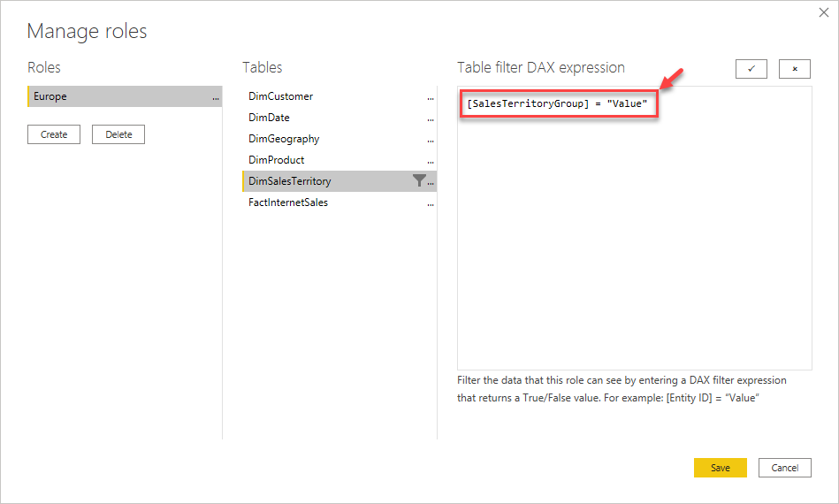Screen dimensions: 839x504
Task: Click into the DAX expression text box
Action: 634,248
